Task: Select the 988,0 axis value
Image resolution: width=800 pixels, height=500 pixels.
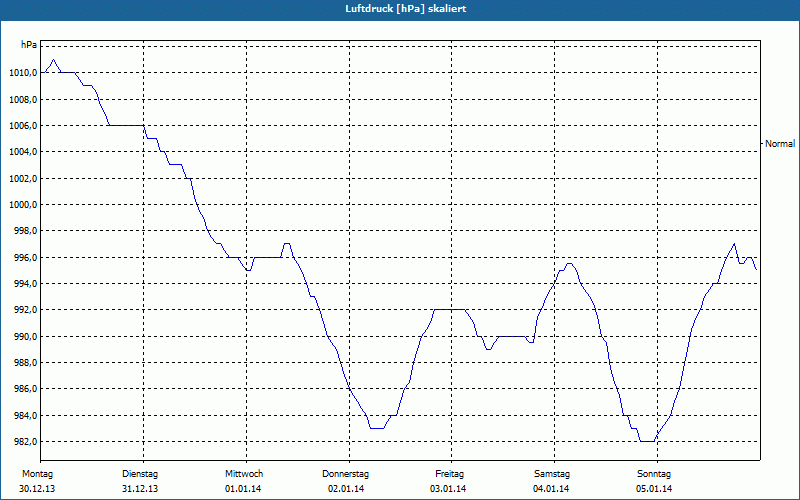Action: click(x=25, y=363)
